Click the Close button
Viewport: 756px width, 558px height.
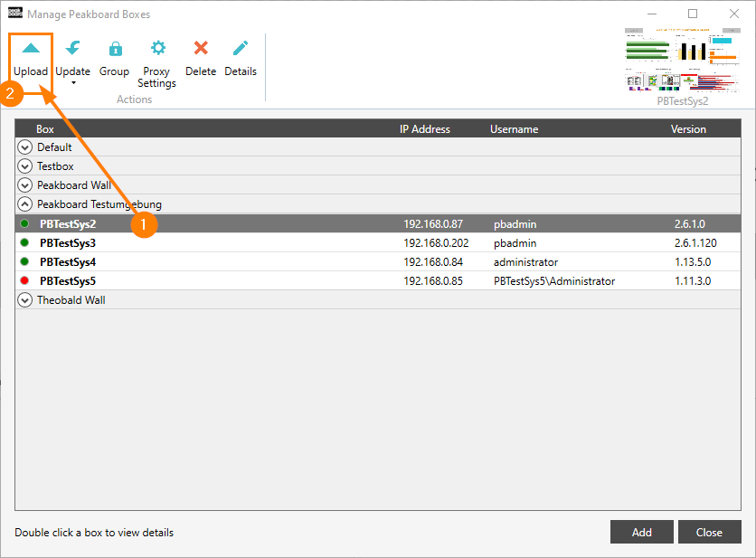[x=709, y=532]
